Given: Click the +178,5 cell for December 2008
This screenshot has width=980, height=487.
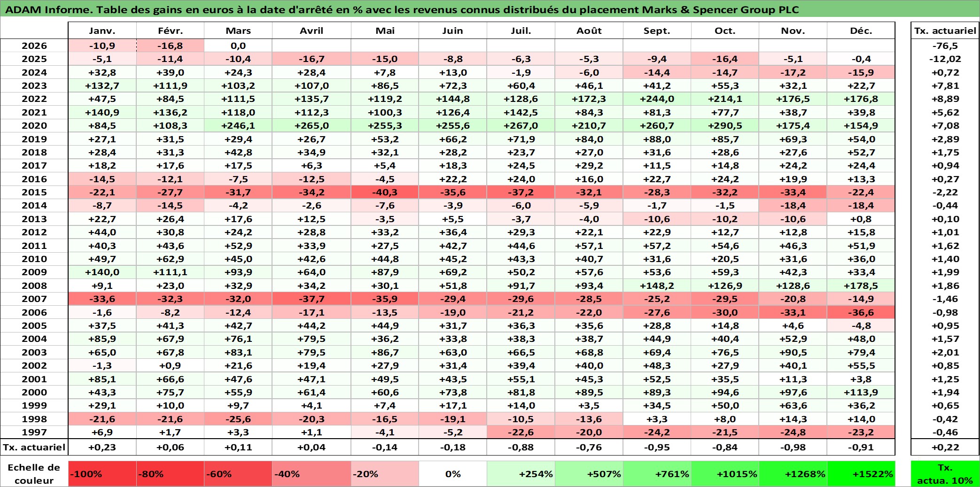Looking at the screenshot, I should point(861,286).
